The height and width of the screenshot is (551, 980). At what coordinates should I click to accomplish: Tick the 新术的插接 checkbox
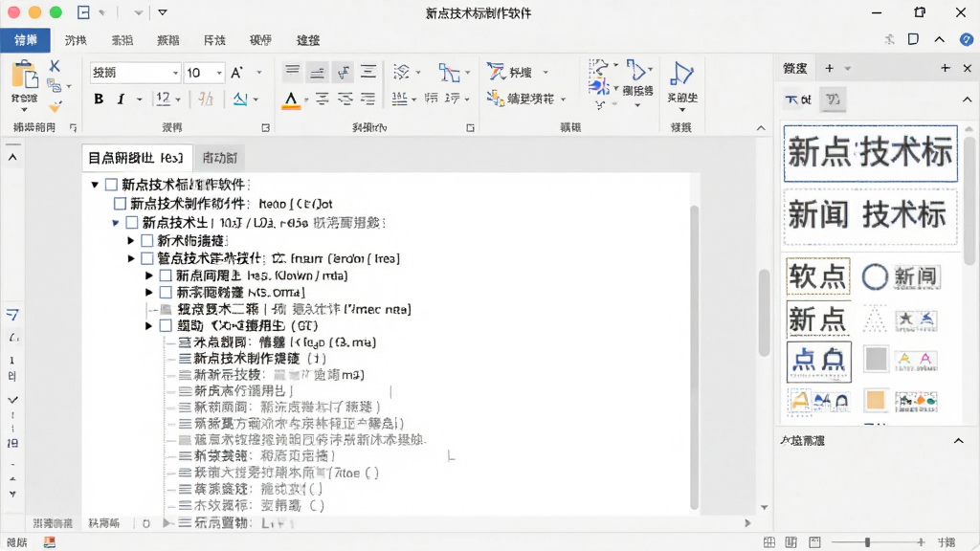coord(147,240)
